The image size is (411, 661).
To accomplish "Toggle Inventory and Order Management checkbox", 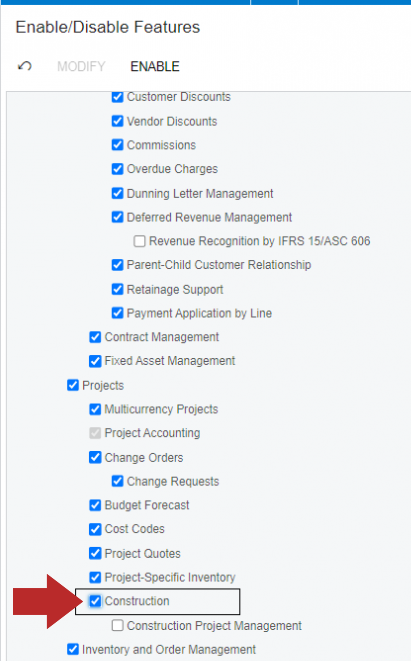I will tap(73, 649).
